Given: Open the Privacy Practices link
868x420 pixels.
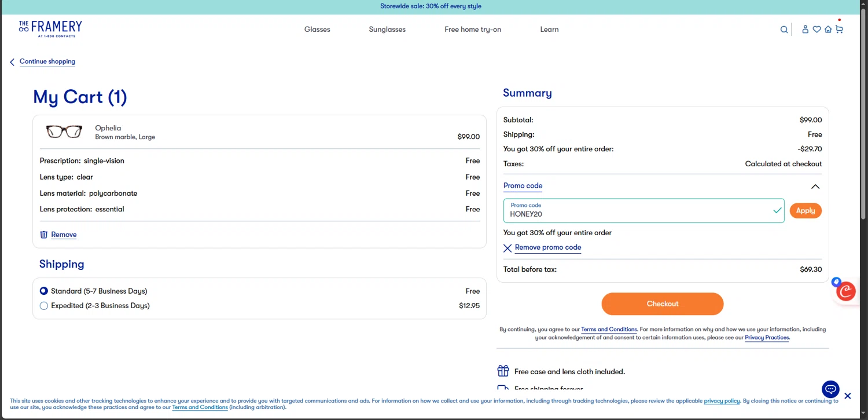Looking at the screenshot, I should tap(767, 338).
